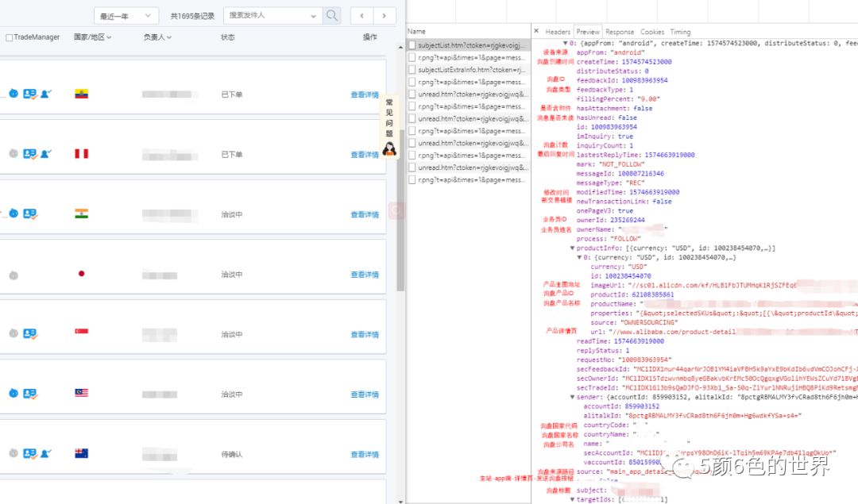Click the inquiry list scroll-down arrow
Screen dimensions: 858x504
(x=401, y=501)
